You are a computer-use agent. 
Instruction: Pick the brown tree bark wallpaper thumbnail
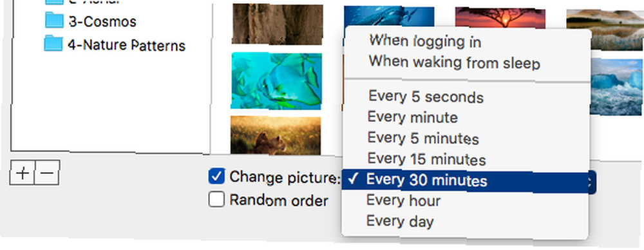point(277,24)
